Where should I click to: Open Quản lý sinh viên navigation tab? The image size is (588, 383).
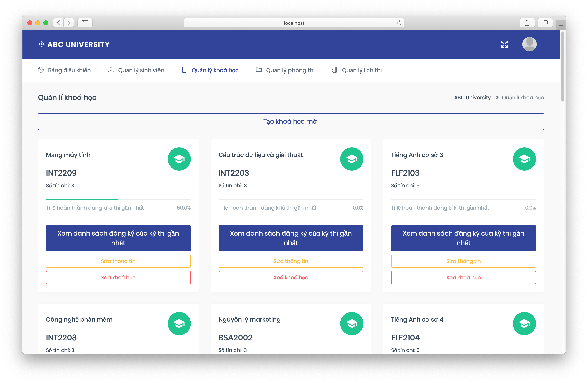point(138,70)
